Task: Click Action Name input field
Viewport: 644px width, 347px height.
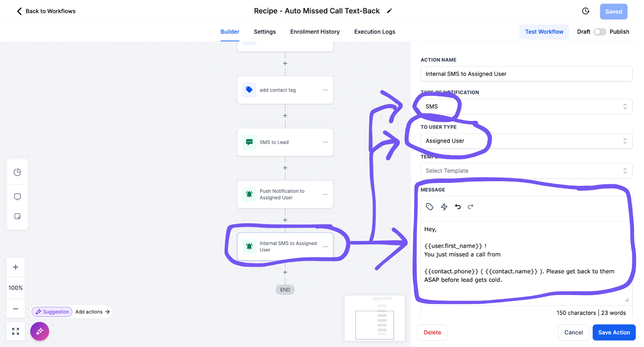Action: [526, 74]
